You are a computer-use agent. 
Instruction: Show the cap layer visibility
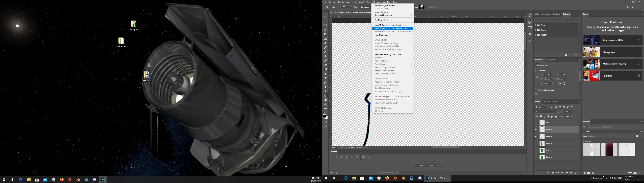pyautogui.click(x=536, y=123)
